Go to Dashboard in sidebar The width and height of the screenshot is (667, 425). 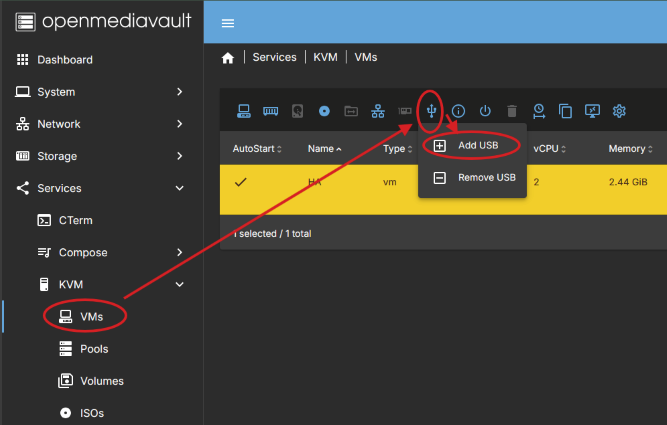coord(65,60)
